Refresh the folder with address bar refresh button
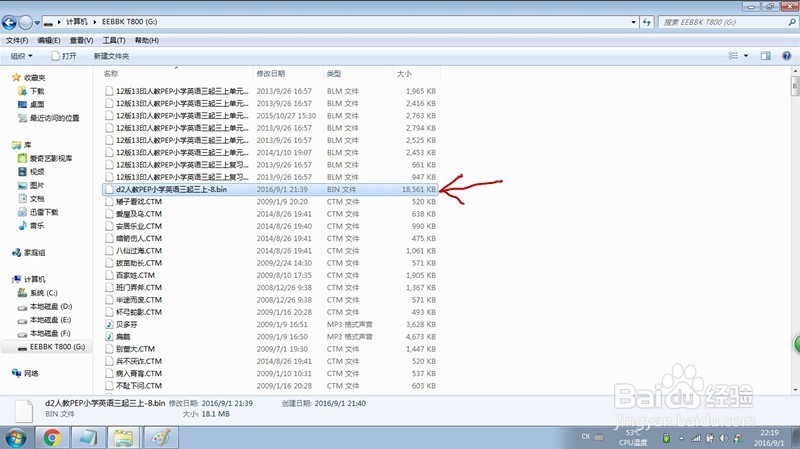Viewport: 800px width, 449px height. [x=647, y=22]
